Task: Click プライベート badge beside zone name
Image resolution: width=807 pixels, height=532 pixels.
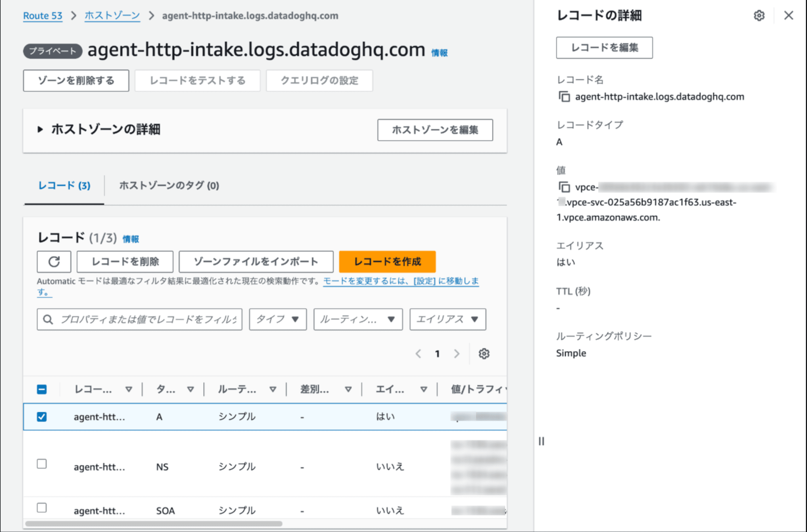Action: tap(52, 51)
